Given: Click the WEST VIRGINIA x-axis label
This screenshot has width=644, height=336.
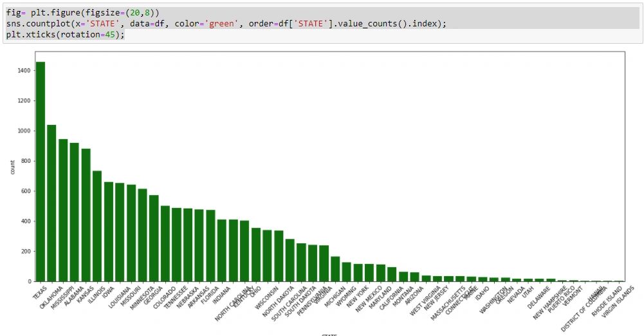Looking at the screenshot, I should coord(425,301).
